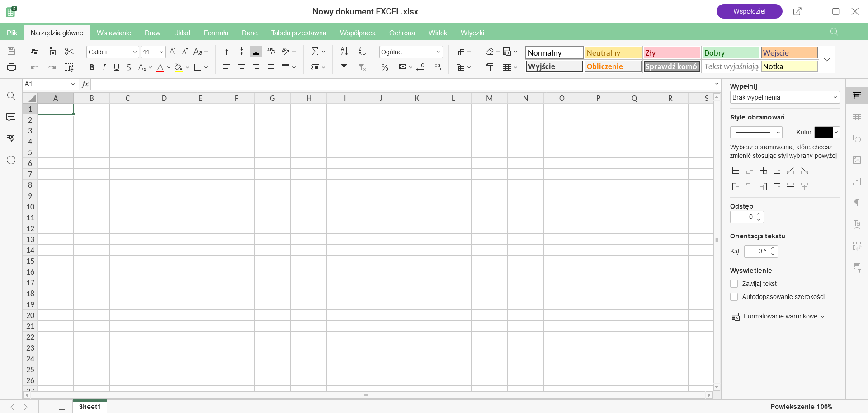Toggle Autodopasowanie szerokości checkbox
Image resolution: width=868 pixels, height=413 pixels.
(734, 297)
